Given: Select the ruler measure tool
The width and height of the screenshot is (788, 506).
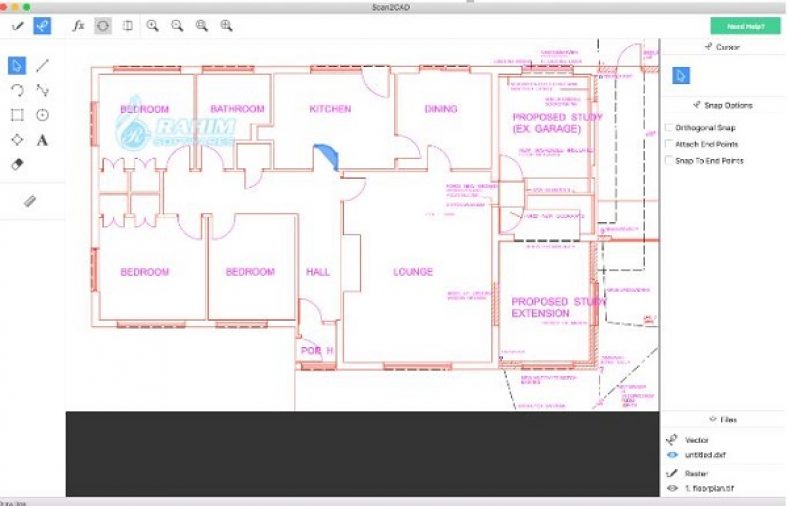Looking at the screenshot, I should coord(30,201).
